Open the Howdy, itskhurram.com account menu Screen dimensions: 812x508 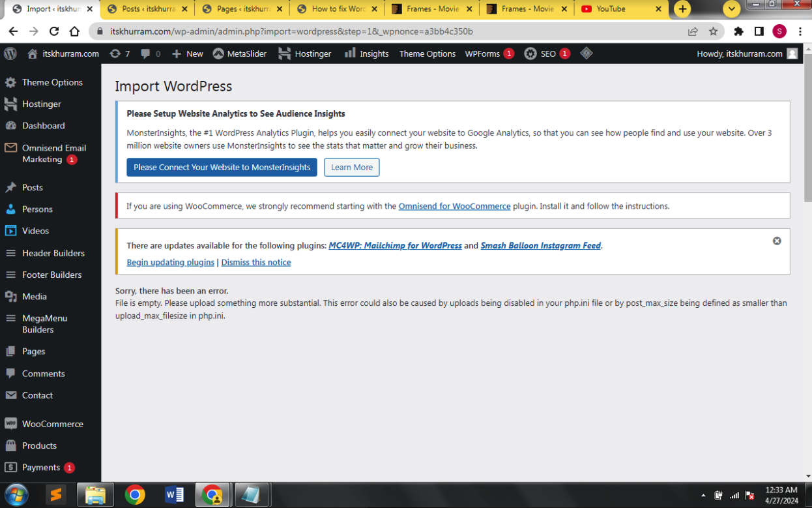pos(747,53)
